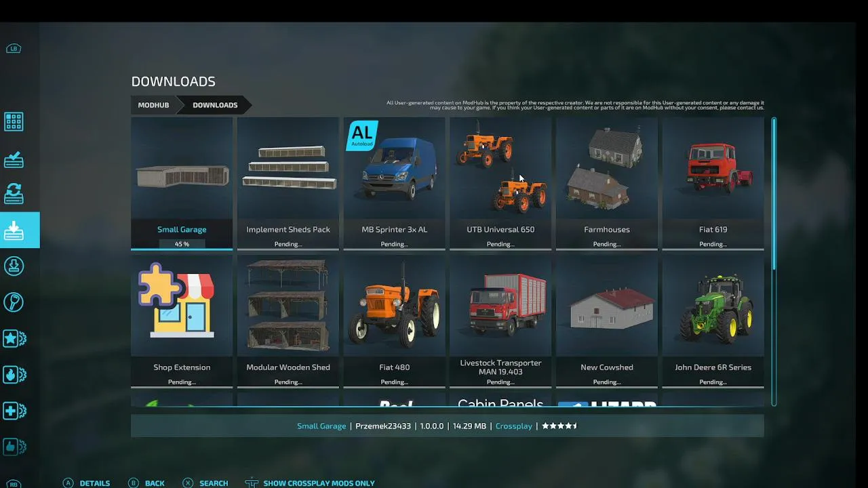The image size is (868, 488).
Task: Click the version 1.0.0.0 text
Action: (432, 426)
